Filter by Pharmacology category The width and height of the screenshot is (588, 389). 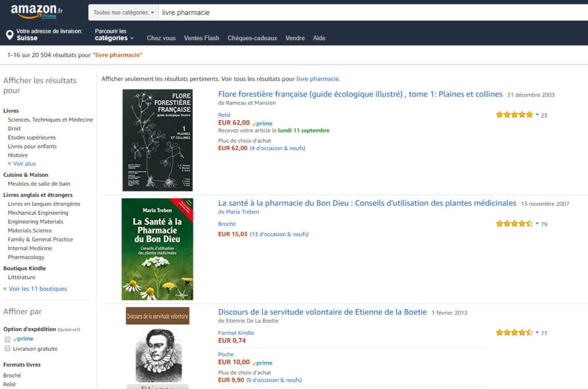pyautogui.click(x=26, y=257)
